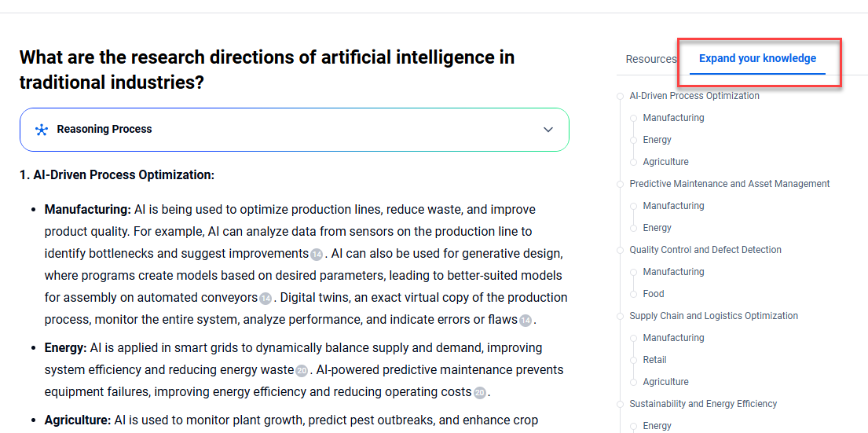Click the outline bullet beside Predictive Maintenance

(x=620, y=184)
